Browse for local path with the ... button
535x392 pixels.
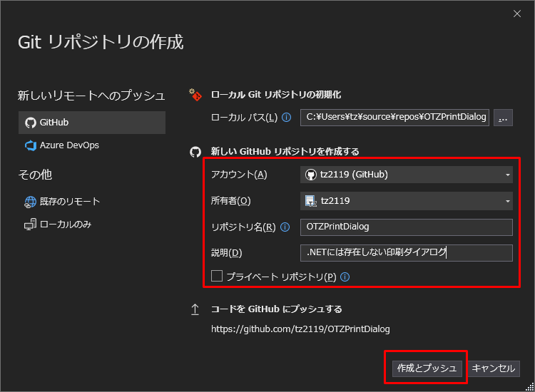point(503,118)
